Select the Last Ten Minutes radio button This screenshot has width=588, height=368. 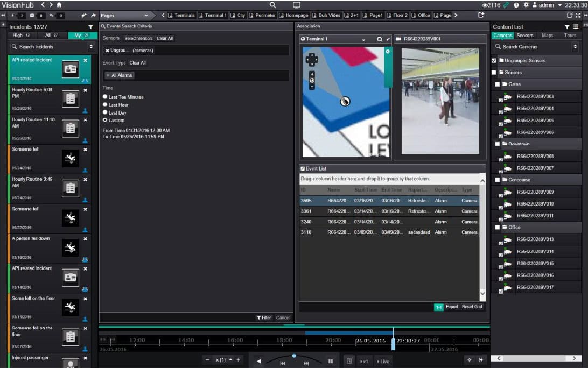pyautogui.click(x=105, y=97)
